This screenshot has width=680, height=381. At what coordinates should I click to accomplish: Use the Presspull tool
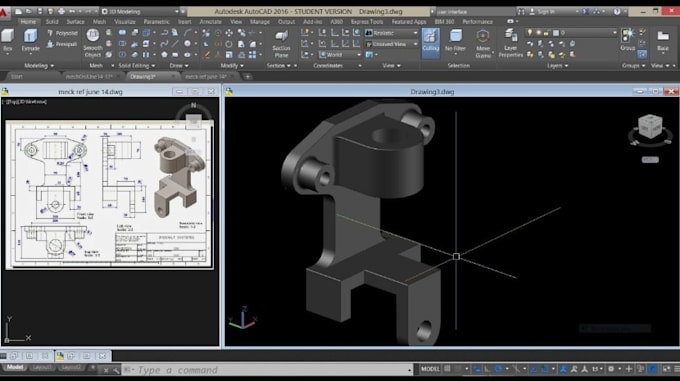pos(62,44)
